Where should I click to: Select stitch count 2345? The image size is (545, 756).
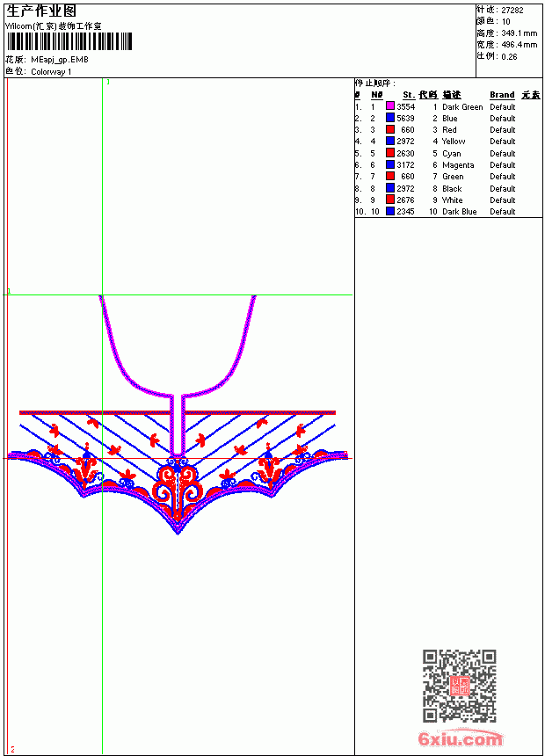click(x=405, y=212)
